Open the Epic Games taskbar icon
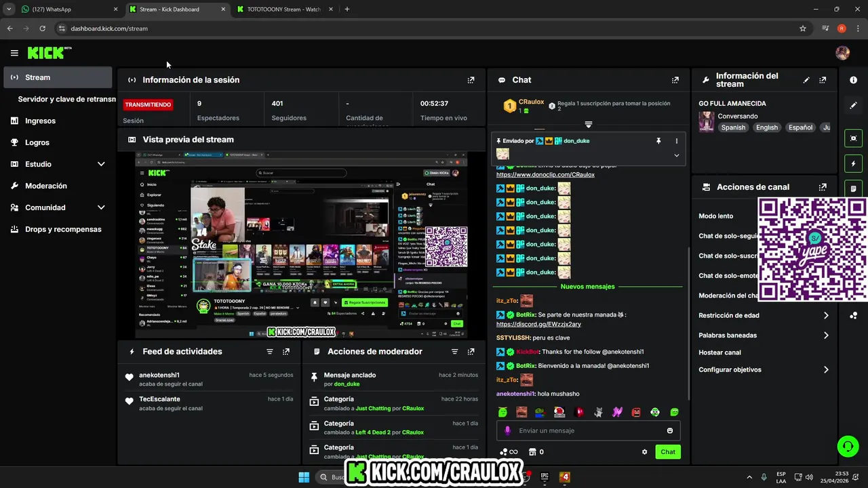This screenshot has width=868, height=488. pyautogui.click(x=545, y=477)
